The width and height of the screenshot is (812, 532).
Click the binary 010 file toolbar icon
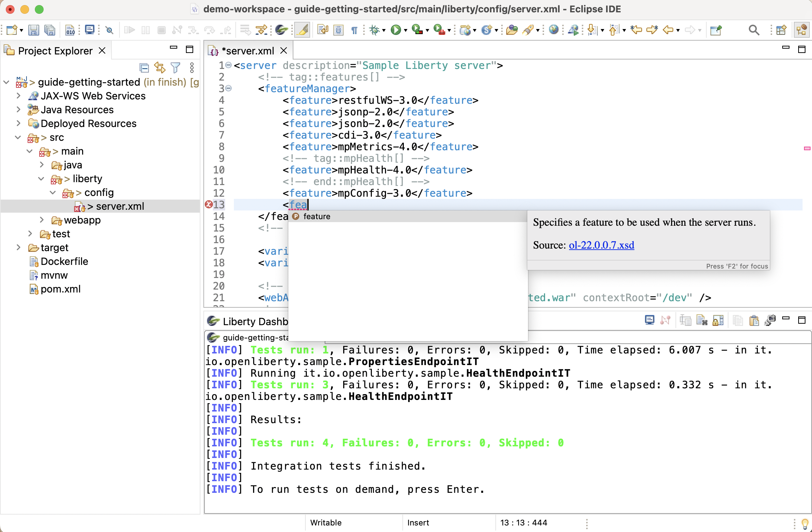tap(70, 30)
